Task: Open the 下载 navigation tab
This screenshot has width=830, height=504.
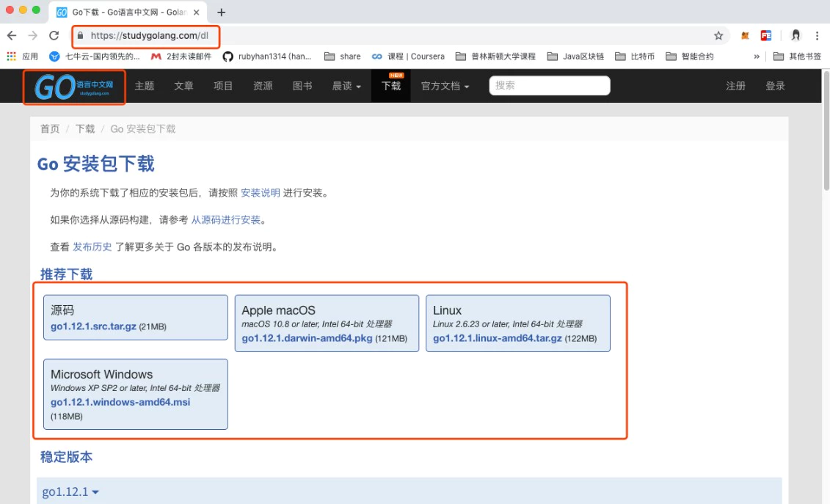Action: tap(391, 86)
